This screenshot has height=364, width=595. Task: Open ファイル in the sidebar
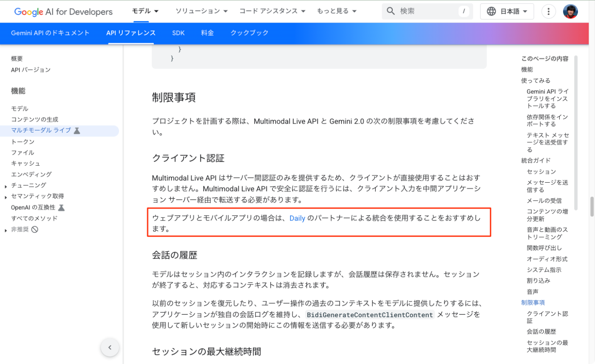[x=23, y=152]
